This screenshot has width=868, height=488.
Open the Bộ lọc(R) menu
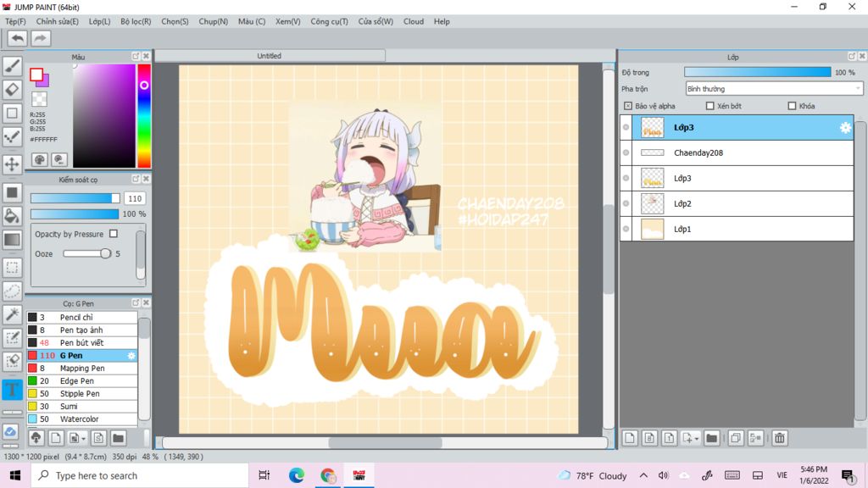pyautogui.click(x=136, y=21)
